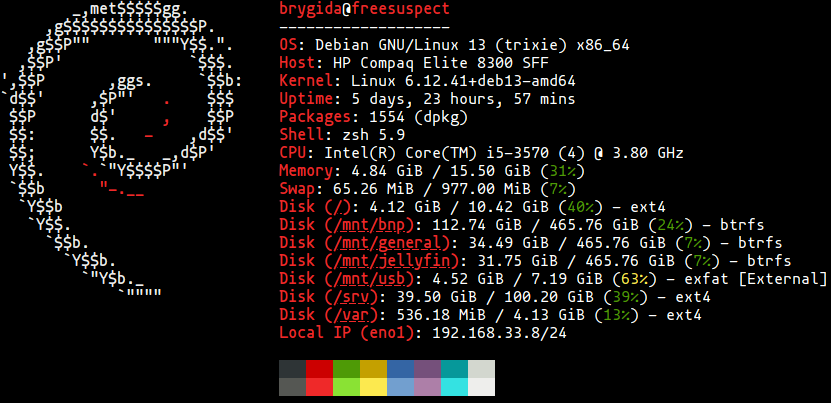Click the bright red color swatch

click(x=320, y=387)
